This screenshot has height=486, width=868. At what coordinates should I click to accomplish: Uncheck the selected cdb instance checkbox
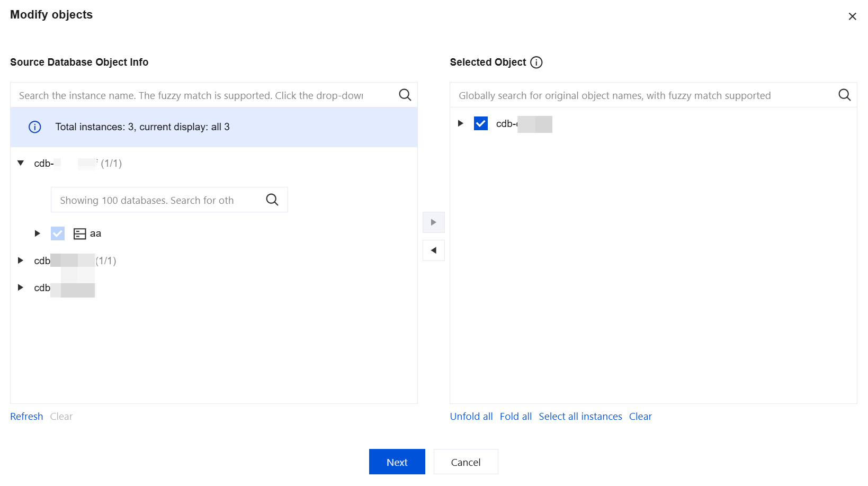click(x=481, y=123)
